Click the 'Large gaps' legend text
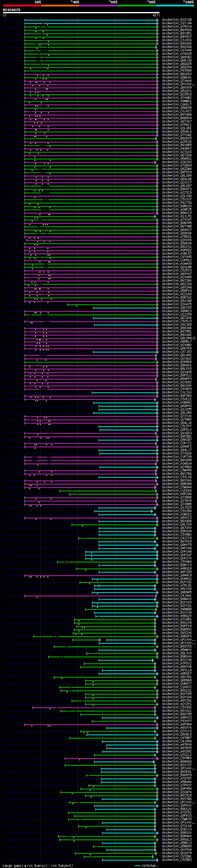197x868 pixels. [x=13, y=865]
